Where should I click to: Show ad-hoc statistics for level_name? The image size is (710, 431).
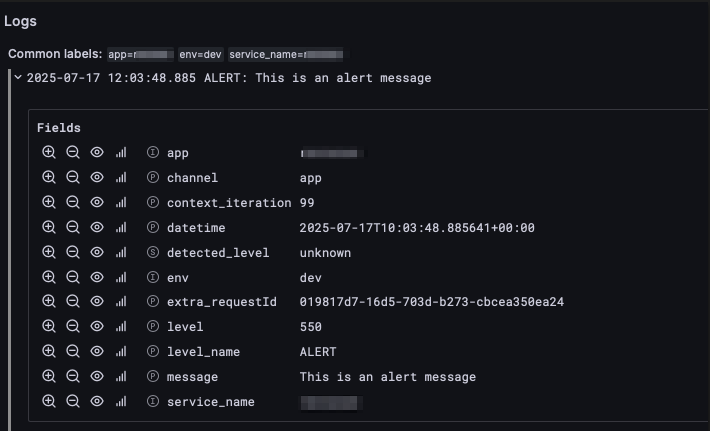121,352
